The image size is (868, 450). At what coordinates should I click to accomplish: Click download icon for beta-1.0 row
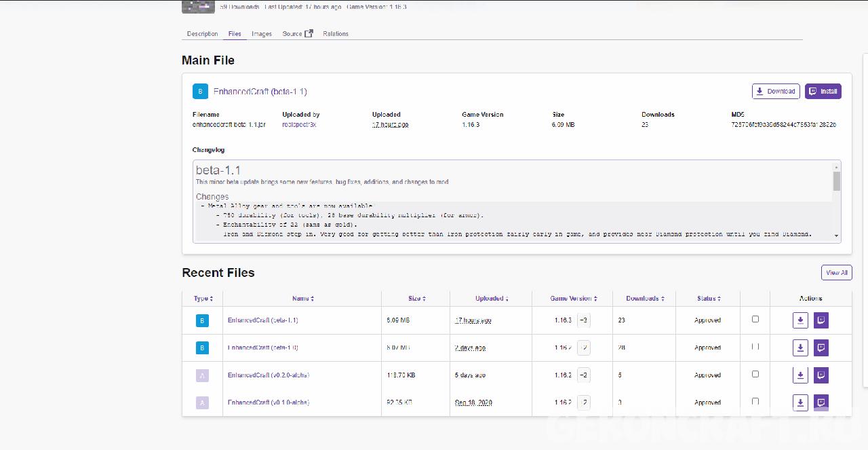tap(800, 348)
